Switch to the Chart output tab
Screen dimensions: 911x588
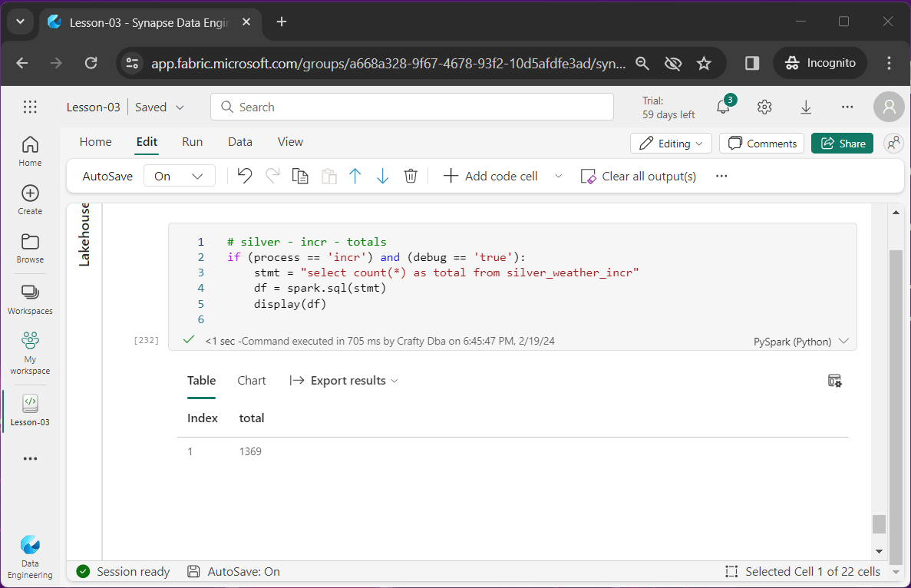coord(252,381)
